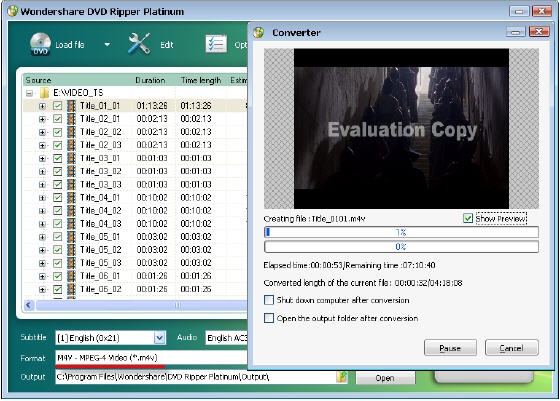Click the Converter dialog title icon

coord(259,32)
